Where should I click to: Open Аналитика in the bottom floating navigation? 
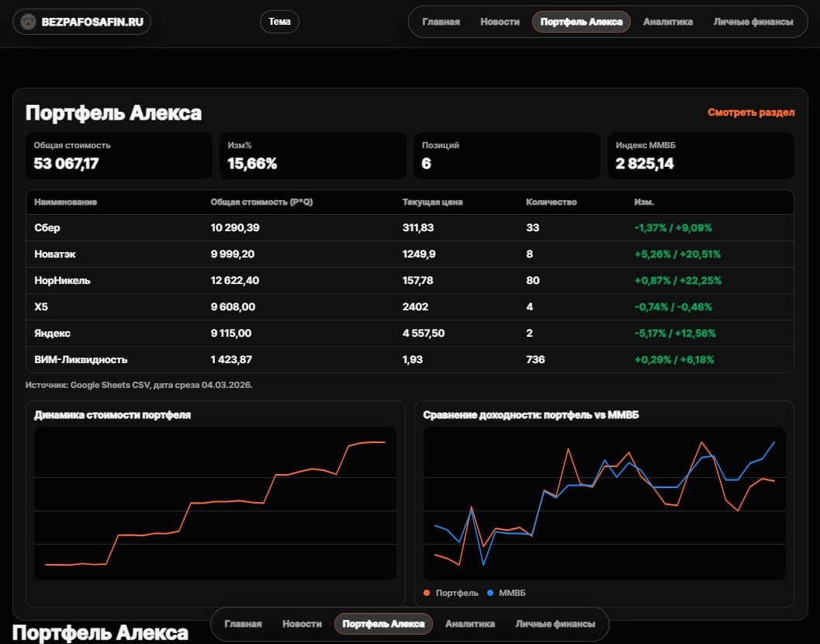[469, 624]
